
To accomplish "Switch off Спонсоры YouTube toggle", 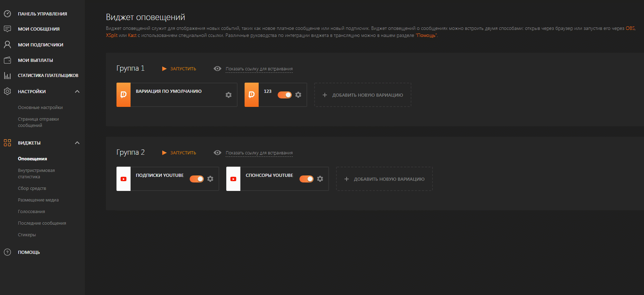I will tap(307, 179).
